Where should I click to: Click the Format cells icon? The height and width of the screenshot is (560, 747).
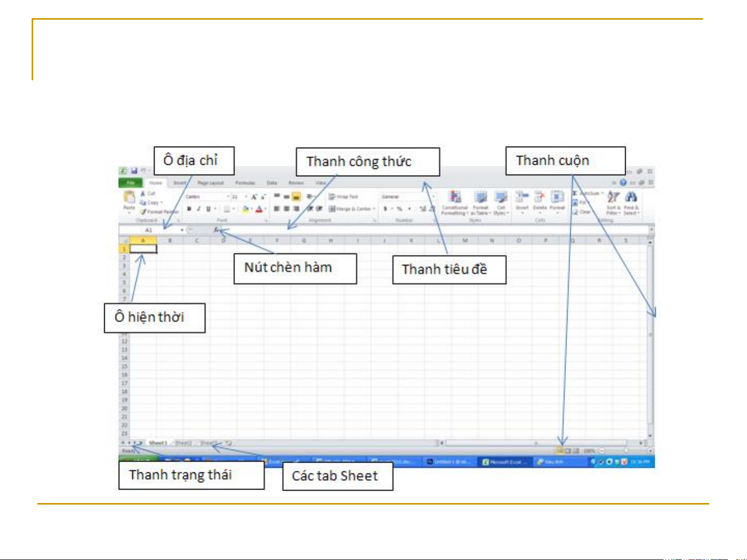[557, 197]
